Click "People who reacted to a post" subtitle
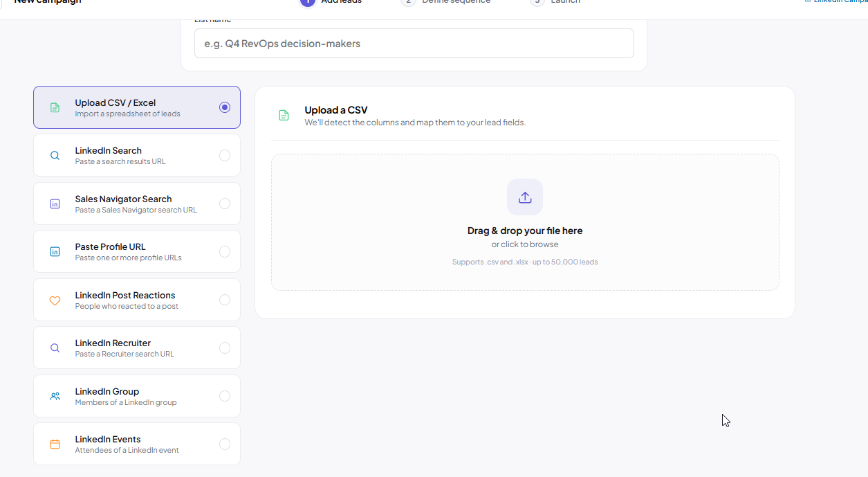The width and height of the screenshot is (868, 477). [127, 306]
